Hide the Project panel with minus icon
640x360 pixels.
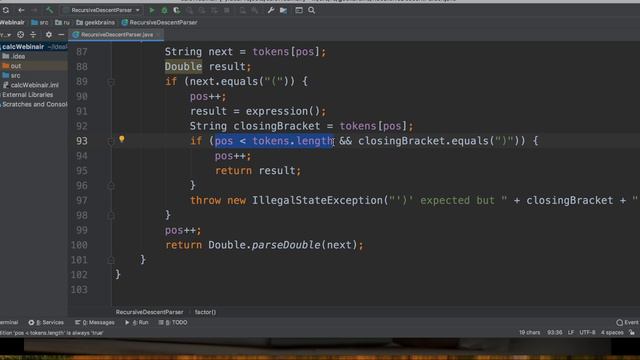point(61,35)
